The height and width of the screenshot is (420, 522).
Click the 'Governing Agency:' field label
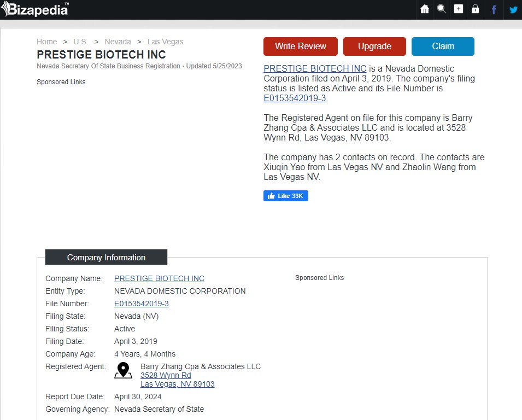[78, 409]
